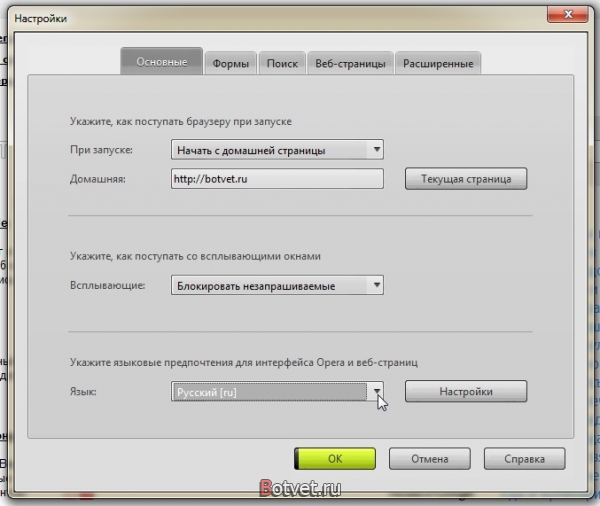Image resolution: width=600 pixels, height=506 pixels.
Task: Open the Расширенные settings tab
Action: (438, 64)
